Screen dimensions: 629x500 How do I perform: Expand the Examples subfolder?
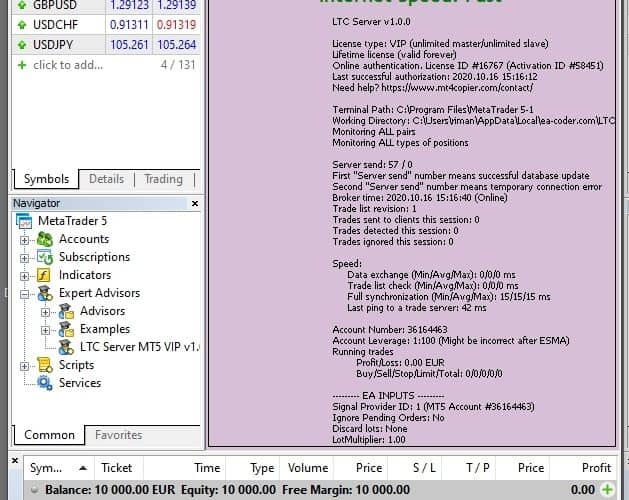pyautogui.click(x=45, y=330)
